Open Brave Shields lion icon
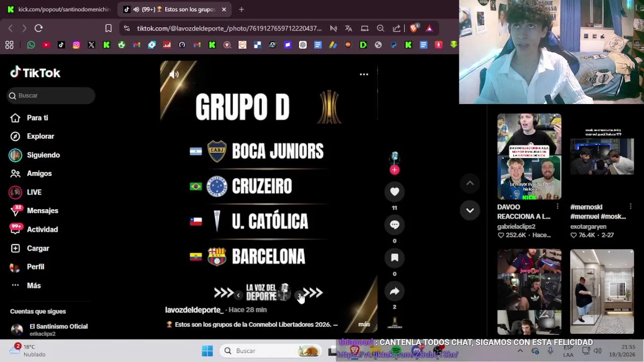The image size is (644, 362). point(414,28)
